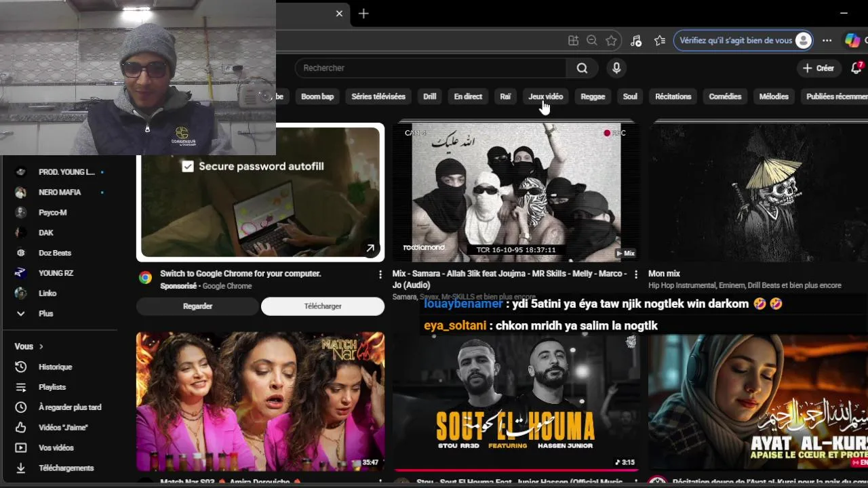This screenshot has height=488, width=868.
Task: Open NERO MAFIA subscription channel
Action: pos(60,192)
